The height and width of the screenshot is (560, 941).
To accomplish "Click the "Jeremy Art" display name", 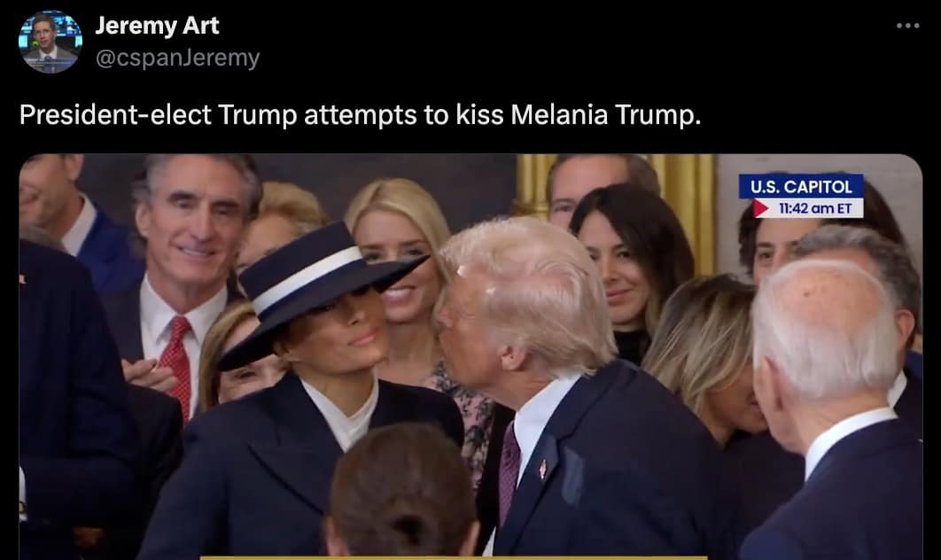I will click(x=157, y=26).
